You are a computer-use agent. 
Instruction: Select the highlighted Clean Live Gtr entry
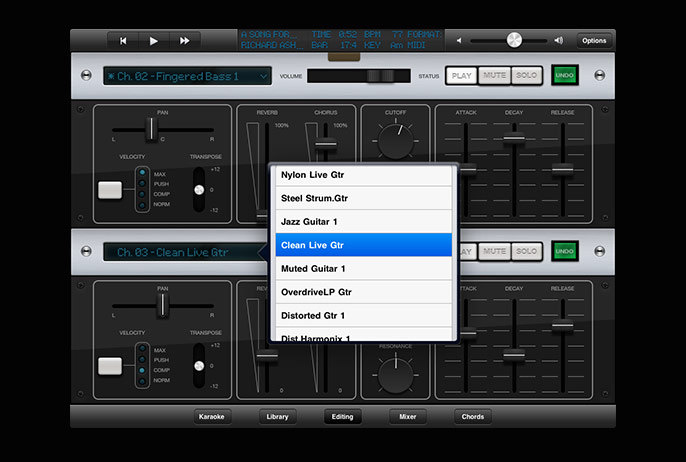tap(364, 245)
